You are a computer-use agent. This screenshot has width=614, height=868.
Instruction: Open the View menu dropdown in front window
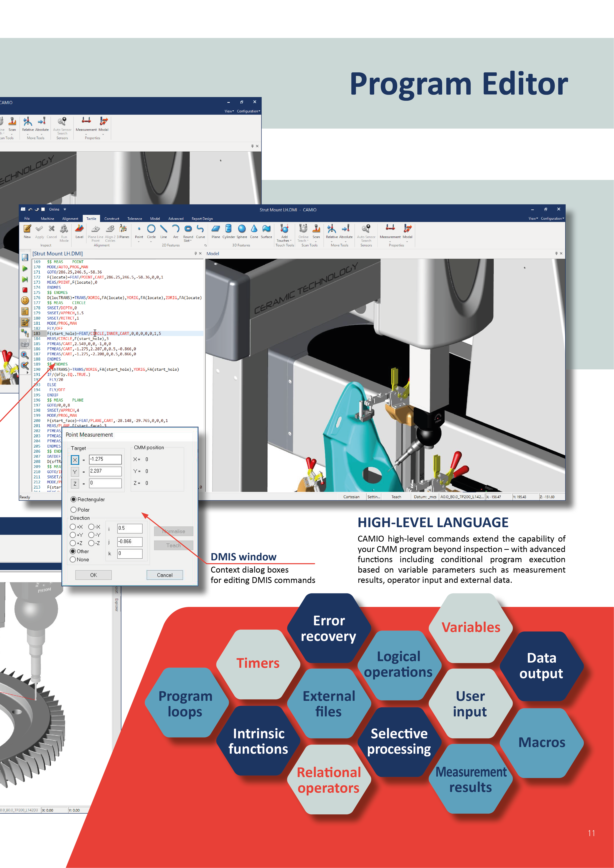click(533, 219)
